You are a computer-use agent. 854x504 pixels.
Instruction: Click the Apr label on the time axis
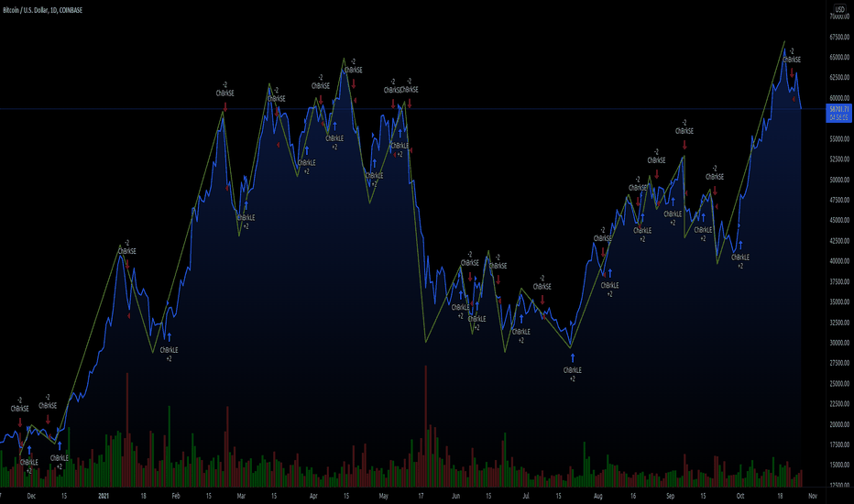pyautogui.click(x=313, y=496)
